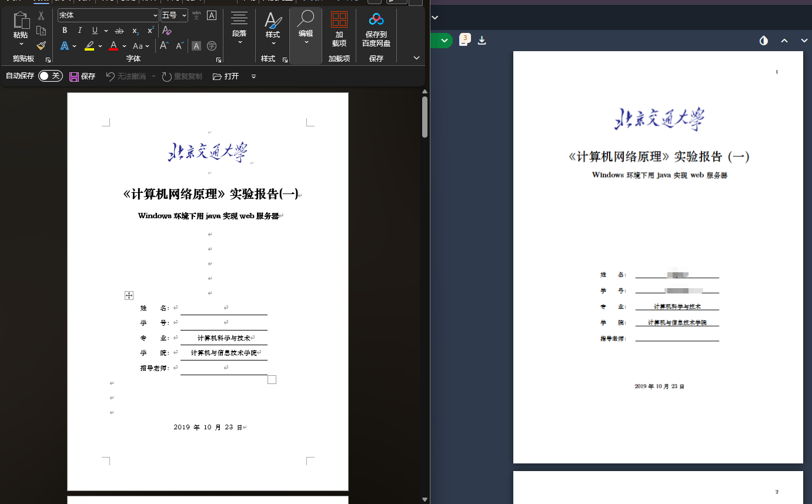Click the strikethrough text icon

coord(119,31)
